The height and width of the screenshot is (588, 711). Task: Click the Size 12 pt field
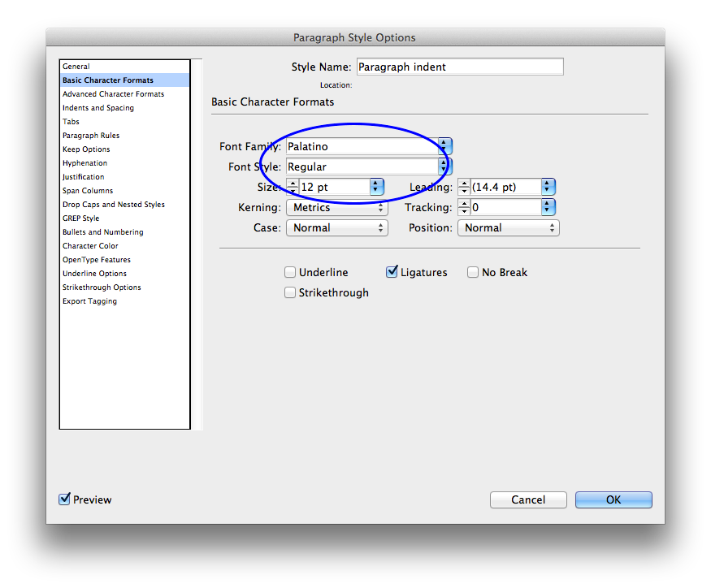point(335,187)
